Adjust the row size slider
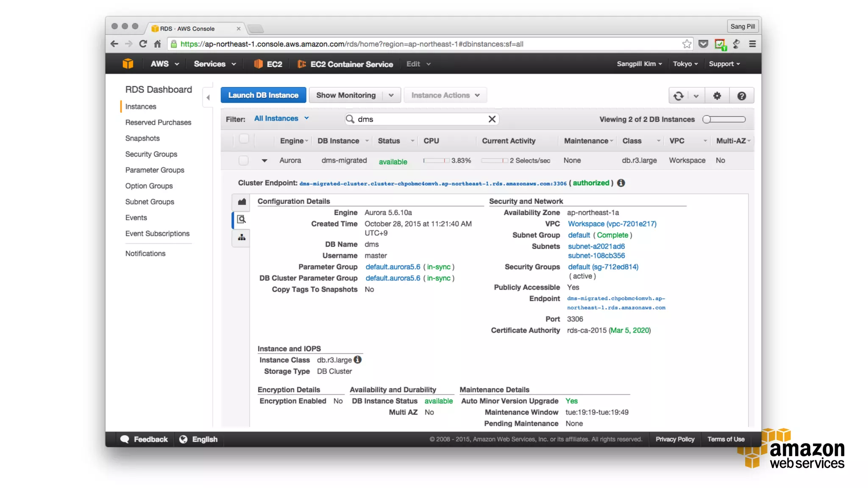 (x=707, y=119)
